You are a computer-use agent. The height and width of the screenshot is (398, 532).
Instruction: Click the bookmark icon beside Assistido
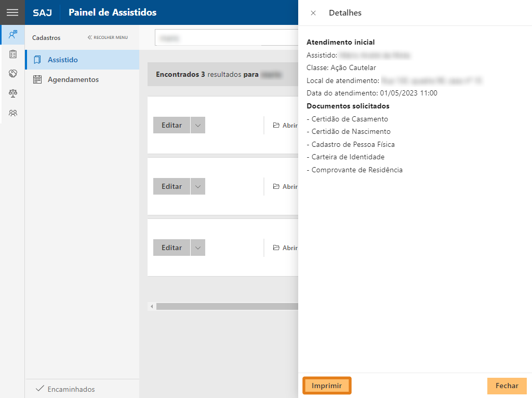[37, 60]
